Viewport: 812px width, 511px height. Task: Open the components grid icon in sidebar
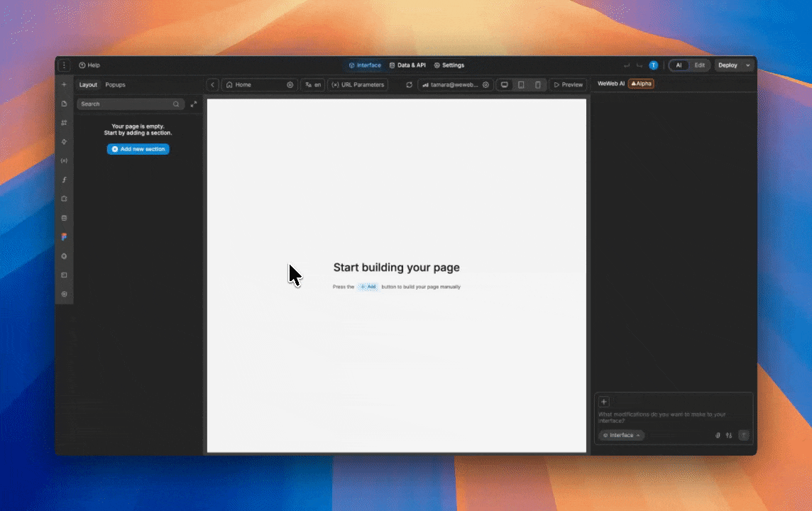pyautogui.click(x=64, y=123)
